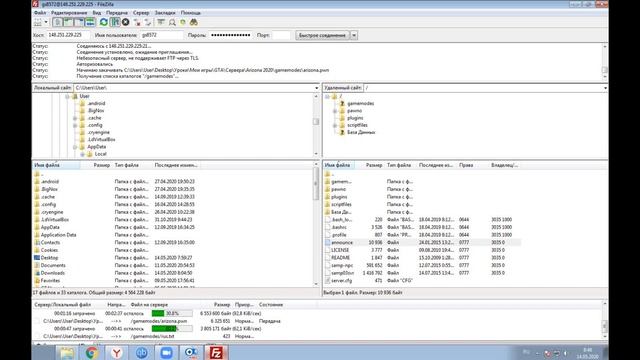Toggle the remote directory tree display

click(79, 22)
